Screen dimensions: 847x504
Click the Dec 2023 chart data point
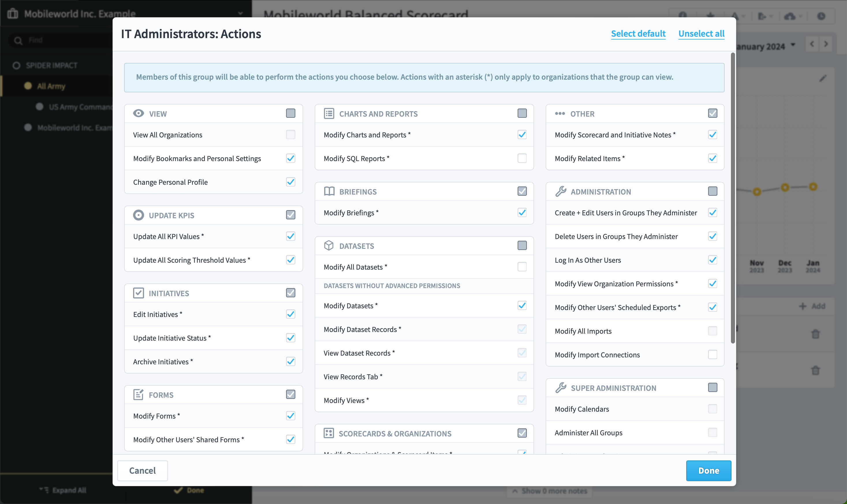[x=785, y=187]
